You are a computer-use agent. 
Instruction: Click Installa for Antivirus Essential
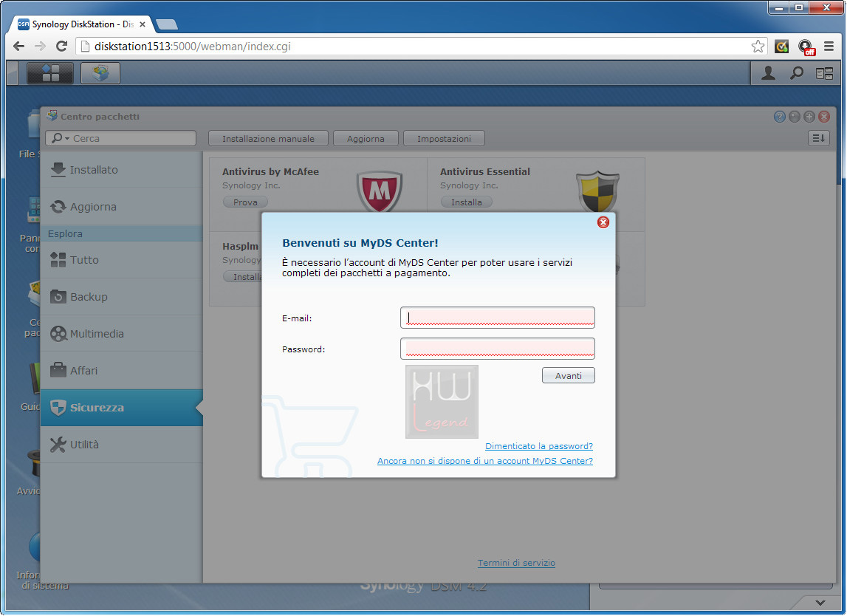click(467, 202)
